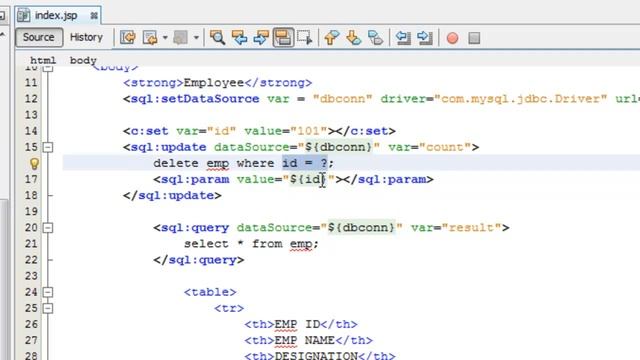Click closing </sql:update> tag on line 18

pos(172,196)
